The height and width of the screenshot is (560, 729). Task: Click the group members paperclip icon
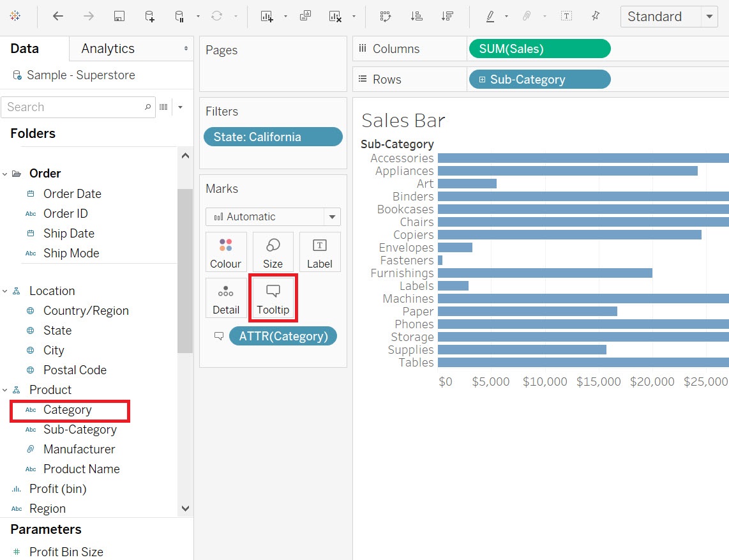527,16
